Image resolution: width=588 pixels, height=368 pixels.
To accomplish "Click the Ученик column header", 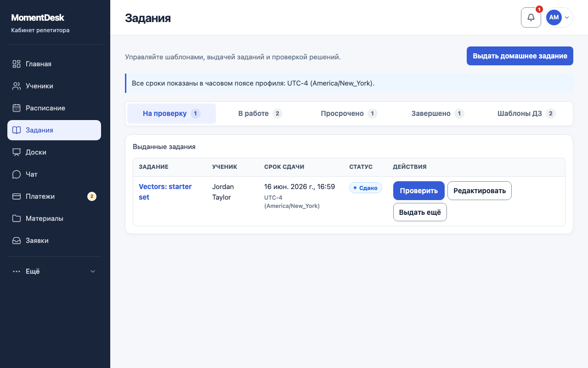I will point(225,167).
